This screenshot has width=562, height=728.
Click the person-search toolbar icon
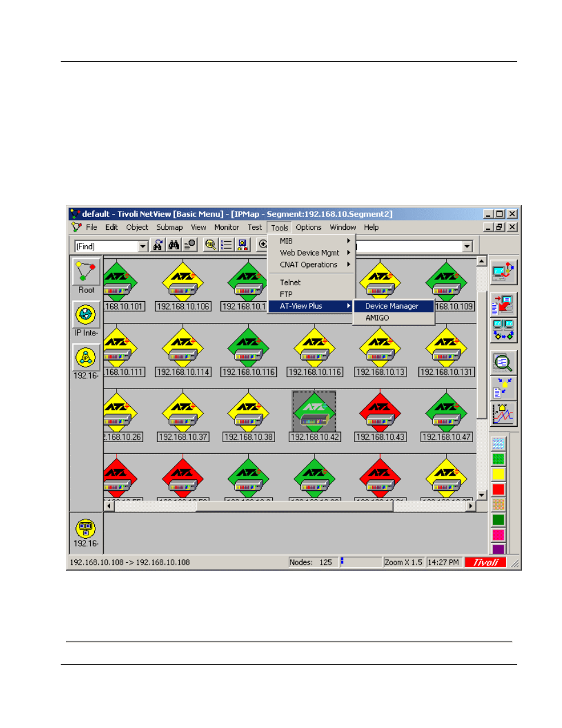pyautogui.click(x=158, y=245)
